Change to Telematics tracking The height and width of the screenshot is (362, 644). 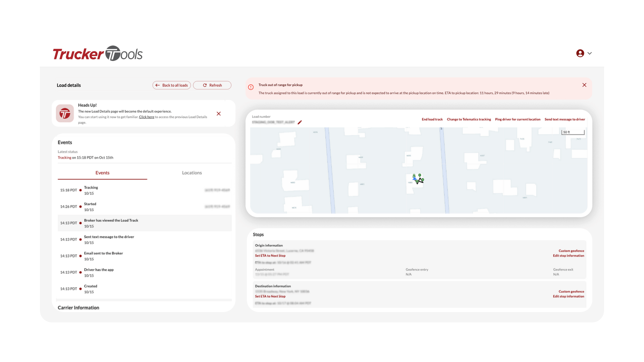click(469, 119)
